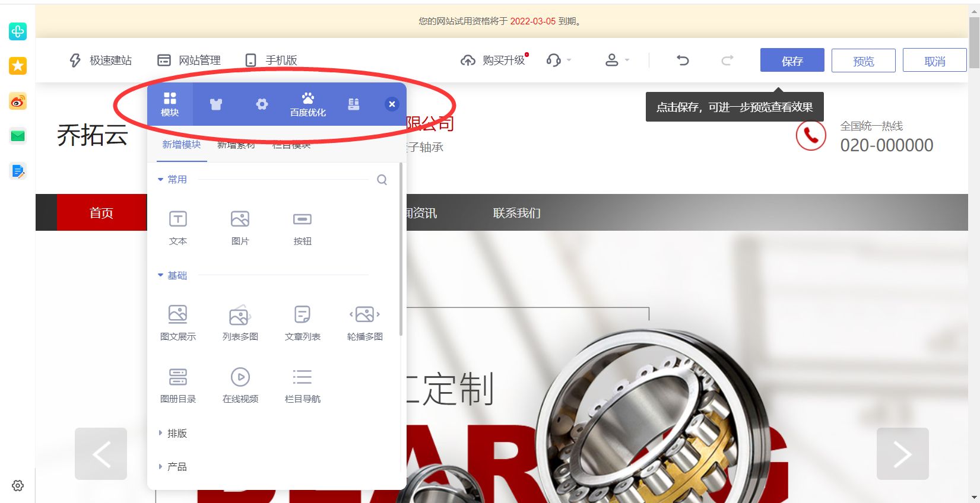Open the shirt-shaped style icon
The image size is (980, 503).
pyautogui.click(x=215, y=104)
